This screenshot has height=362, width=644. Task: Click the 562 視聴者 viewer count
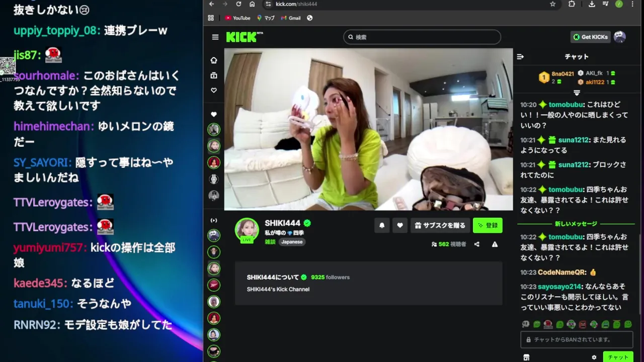click(x=449, y=244)
